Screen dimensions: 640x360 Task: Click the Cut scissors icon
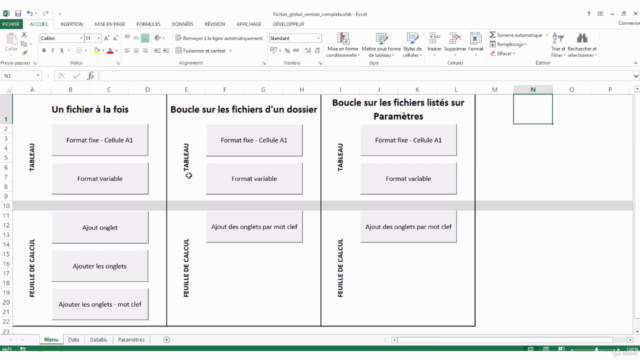[24, 35]
